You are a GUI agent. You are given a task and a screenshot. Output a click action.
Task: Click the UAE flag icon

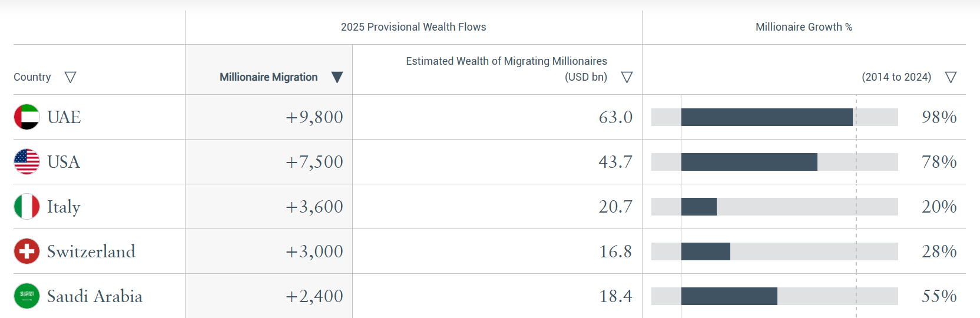pos(27,117)
